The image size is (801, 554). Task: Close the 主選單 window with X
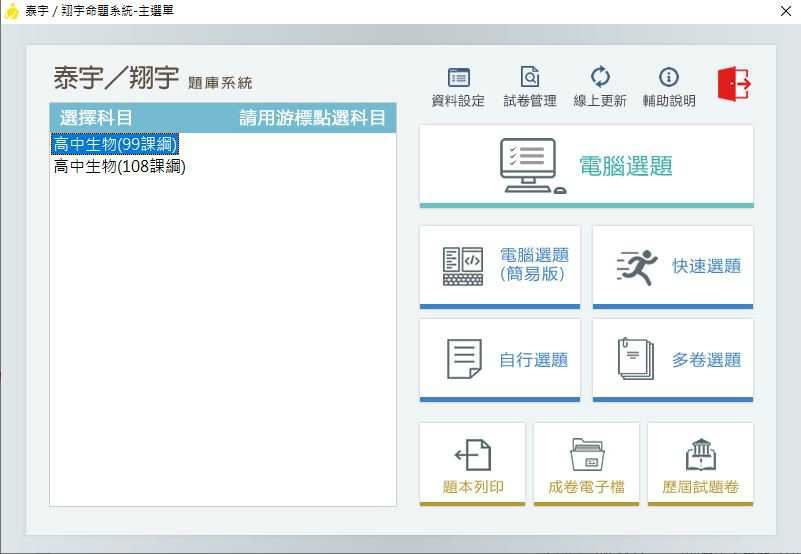point(786,11)
